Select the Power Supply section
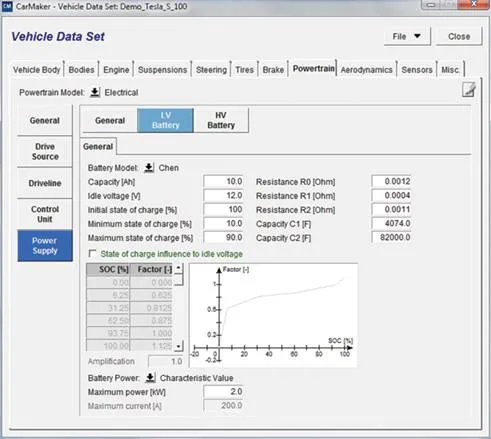The height and width of the screenshot is (439, 491). (45, 246)
